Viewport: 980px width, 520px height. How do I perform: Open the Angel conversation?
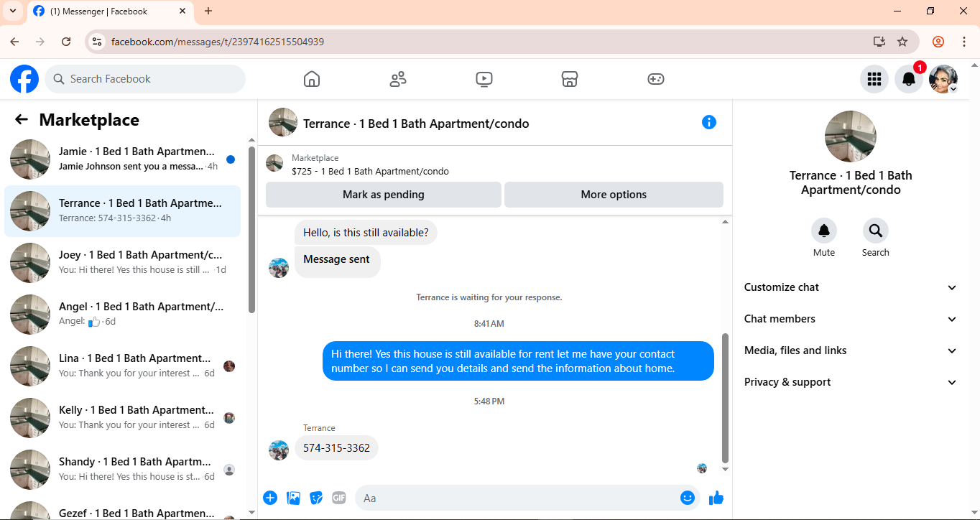coord(123,315)
